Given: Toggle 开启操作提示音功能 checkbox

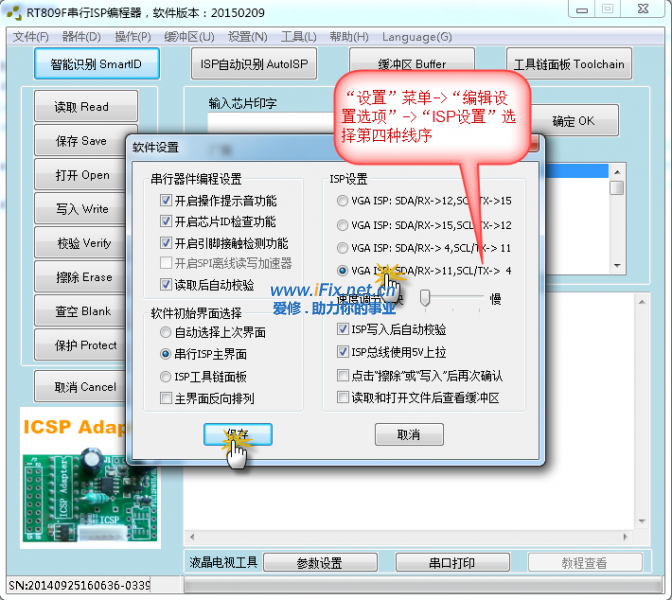Looking at the screenshot, I should pyautogui.click(x=166, y=200).
